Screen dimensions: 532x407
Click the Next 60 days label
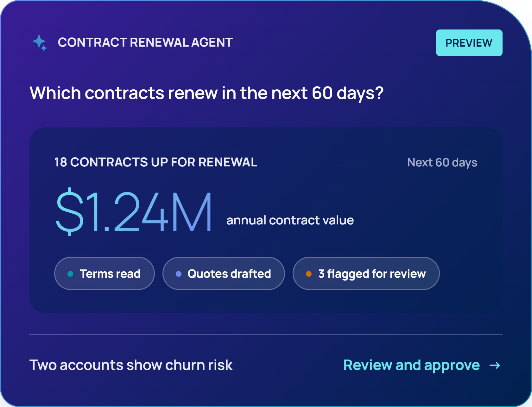pyautogui.click(x=442, y=163)
